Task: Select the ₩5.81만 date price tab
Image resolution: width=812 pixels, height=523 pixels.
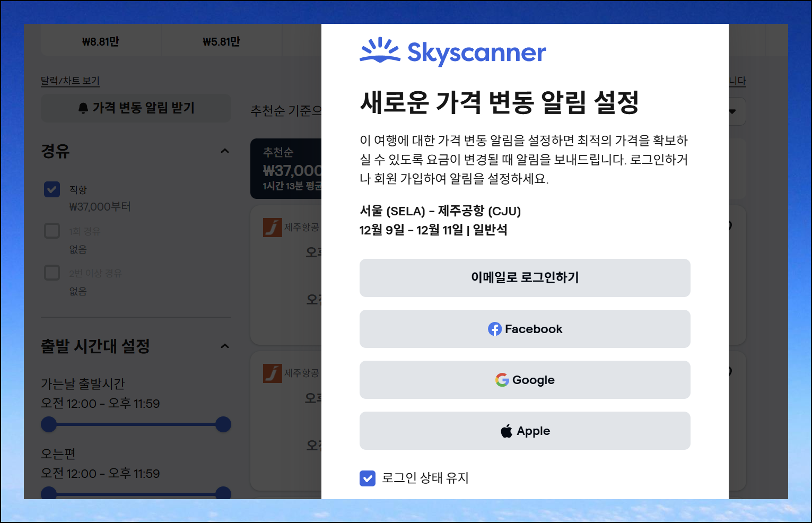Action: click(x=222, y=41)
